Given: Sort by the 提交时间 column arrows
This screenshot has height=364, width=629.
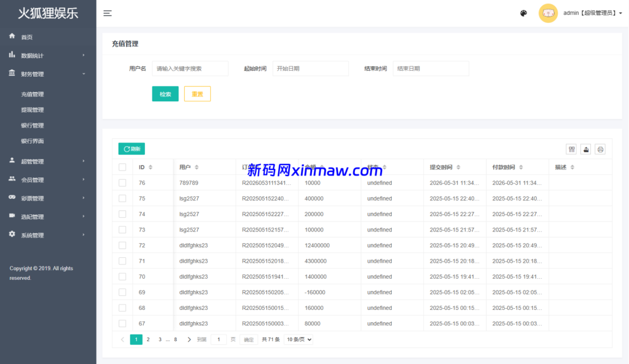Looking at the screenshot, I should [458, 167].
